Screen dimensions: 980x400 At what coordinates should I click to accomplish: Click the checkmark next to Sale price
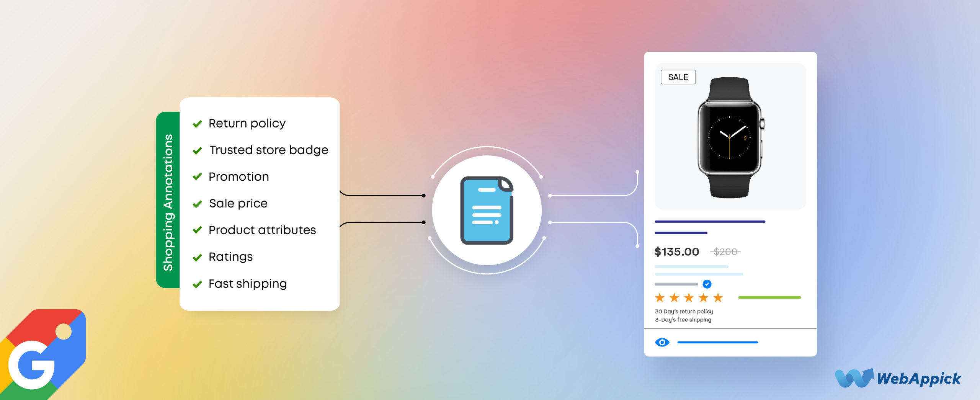pyautogui.click(x=197, y=204)
